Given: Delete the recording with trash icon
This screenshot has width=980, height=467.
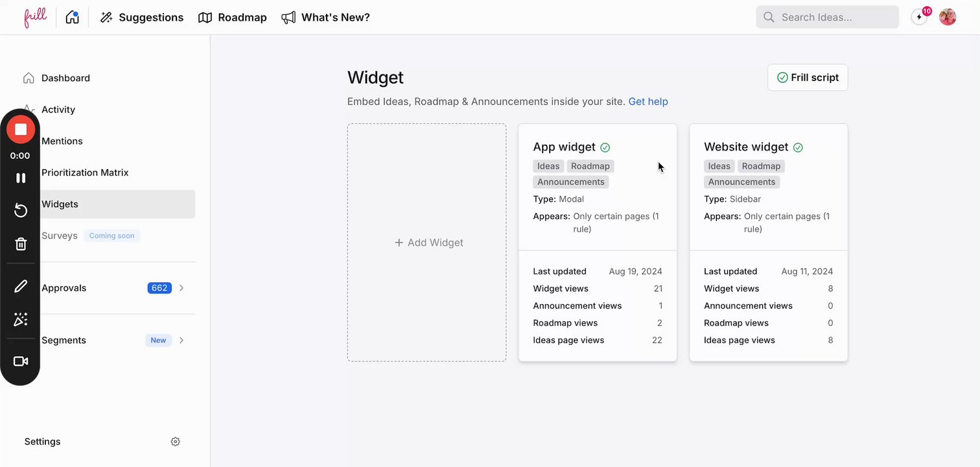Looking at the screenshot, I should (x=21, y=244).
